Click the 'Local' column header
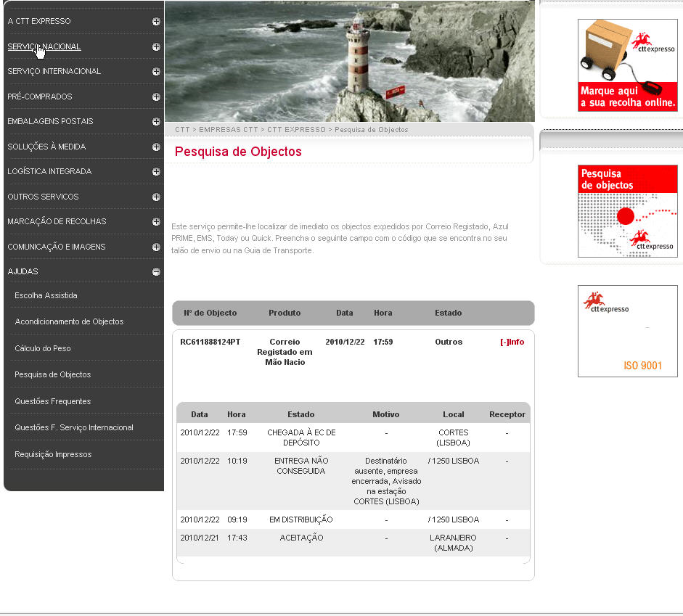The image size is (683, 616). pyautogui.click(x=454, y=414)
